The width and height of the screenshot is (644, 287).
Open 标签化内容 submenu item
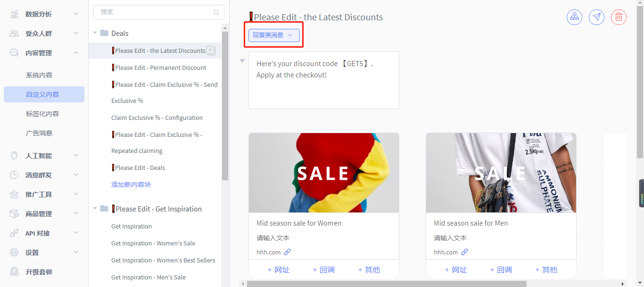(42, 114)
